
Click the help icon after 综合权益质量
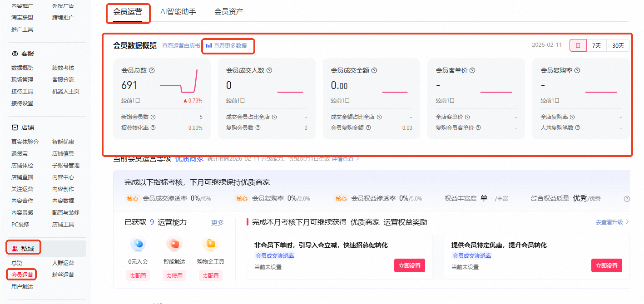click(x=627, y=199)
